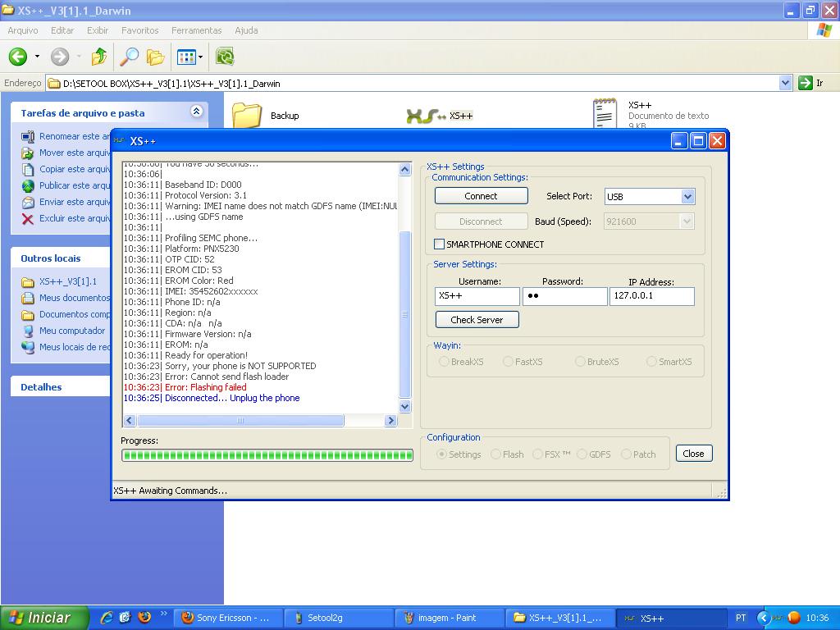This screenshot has width=840, height=630.
Task: Launch Internet Explorer from quick launch
Action: (107, 617)
